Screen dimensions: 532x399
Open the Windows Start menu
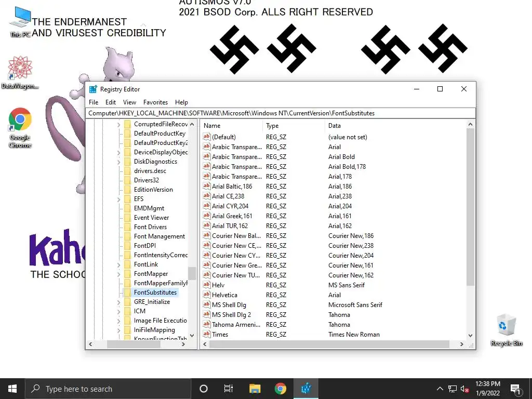[12, 389]
